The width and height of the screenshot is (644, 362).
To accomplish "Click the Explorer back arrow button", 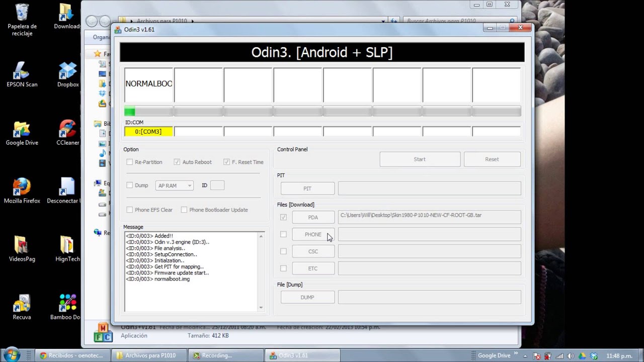I will pos(92,21).
